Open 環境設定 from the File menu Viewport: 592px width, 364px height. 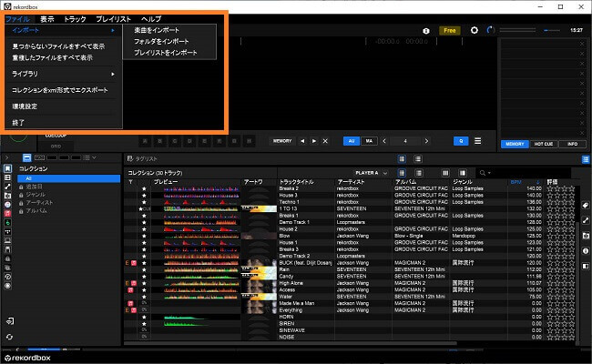(25, 106)
